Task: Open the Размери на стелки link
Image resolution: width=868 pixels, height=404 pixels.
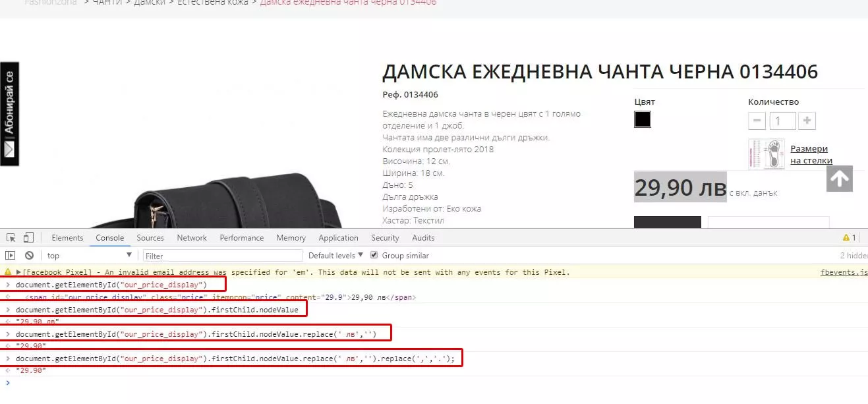Action: (811, 154)
